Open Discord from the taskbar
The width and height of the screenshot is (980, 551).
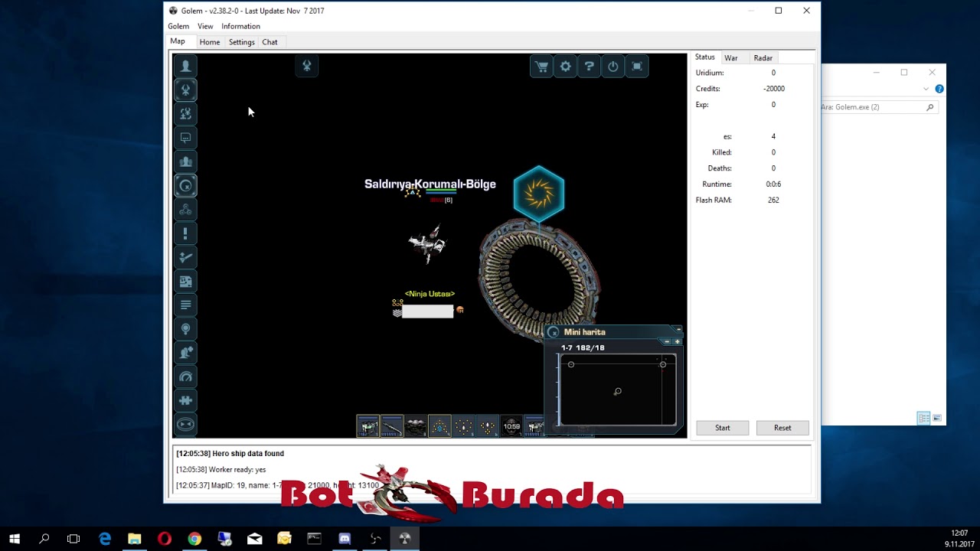point(345,539)
